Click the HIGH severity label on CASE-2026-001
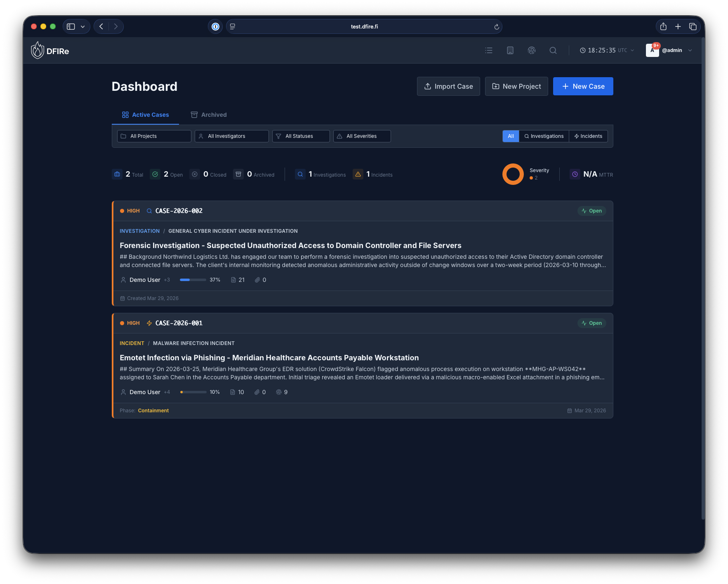The height and width of the screenshot is (584, 728). pos(133,323)
